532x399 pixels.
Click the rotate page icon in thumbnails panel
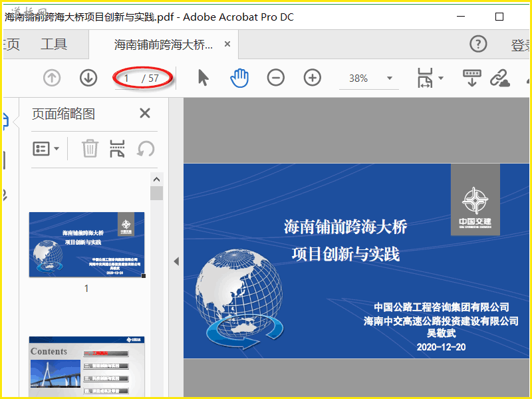tap(146, 148)
